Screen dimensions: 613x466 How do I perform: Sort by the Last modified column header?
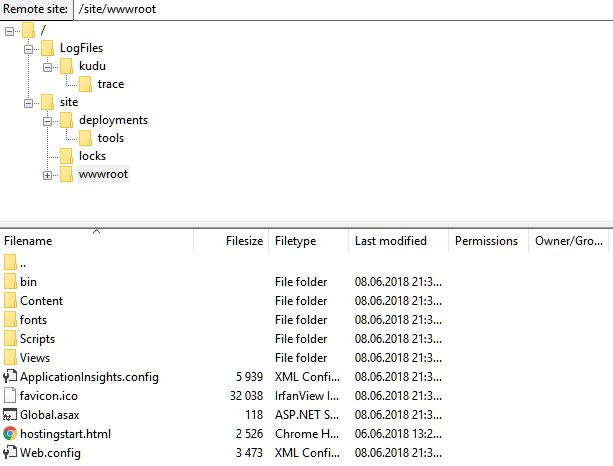[x=398, y=241]
